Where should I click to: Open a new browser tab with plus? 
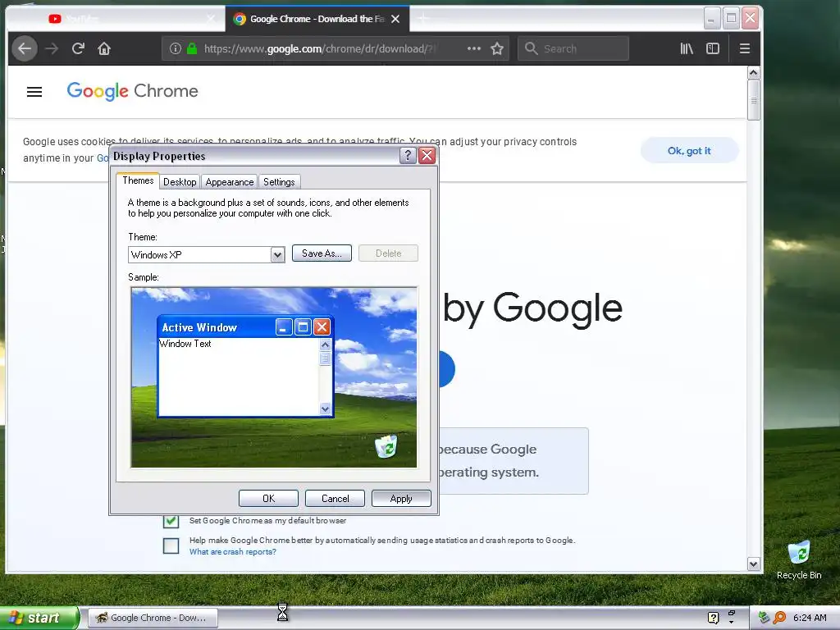423,19
